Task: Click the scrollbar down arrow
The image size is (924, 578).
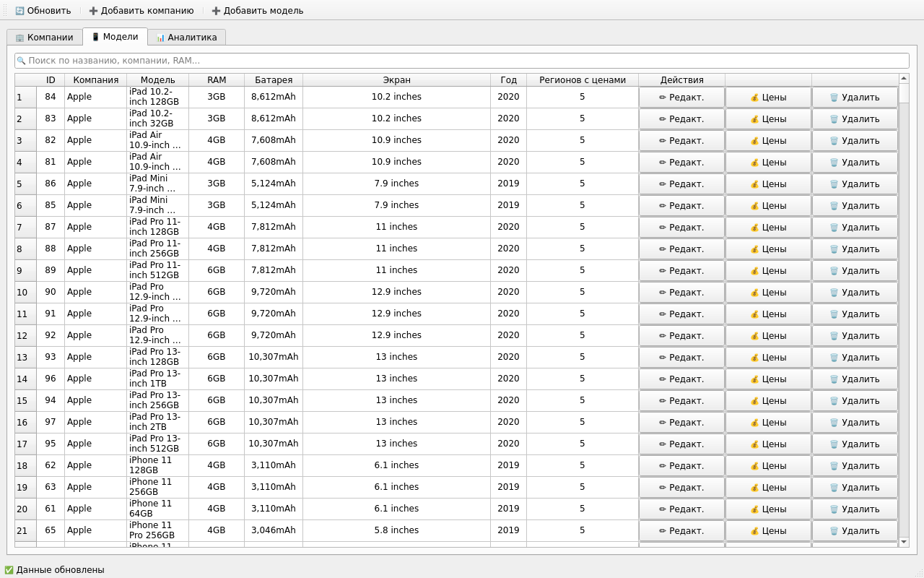Action: [x=904, y=542]
